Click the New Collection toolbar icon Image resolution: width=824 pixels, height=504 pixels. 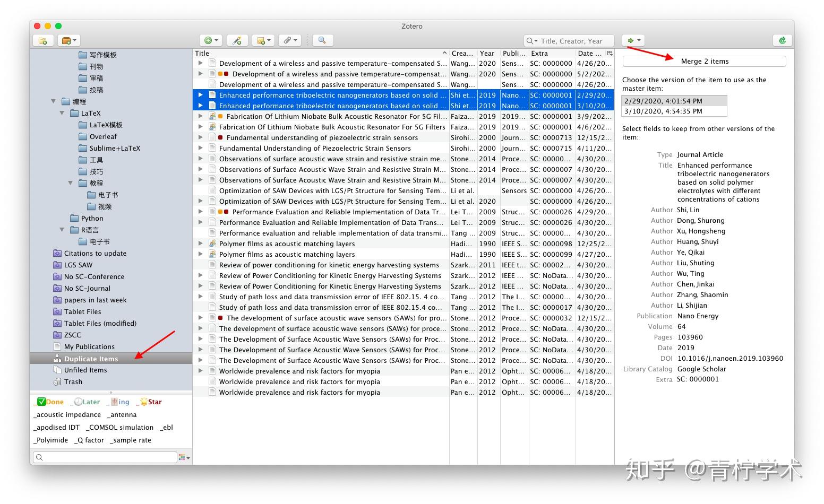coord(43,40)
